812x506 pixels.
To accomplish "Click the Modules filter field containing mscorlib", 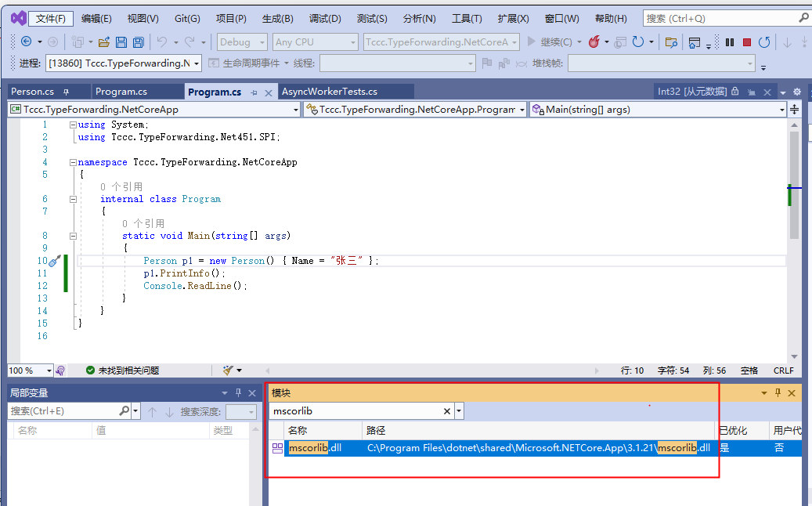I will click(355, 411).
